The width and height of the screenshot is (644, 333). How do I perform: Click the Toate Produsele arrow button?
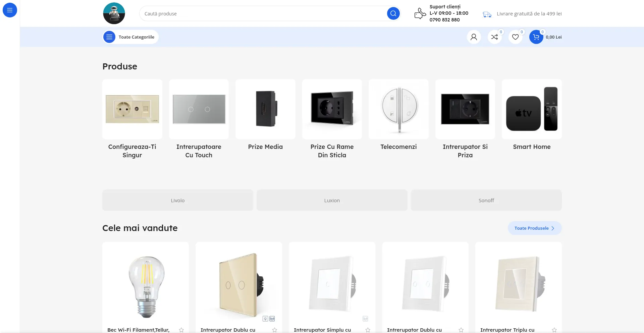534,228
